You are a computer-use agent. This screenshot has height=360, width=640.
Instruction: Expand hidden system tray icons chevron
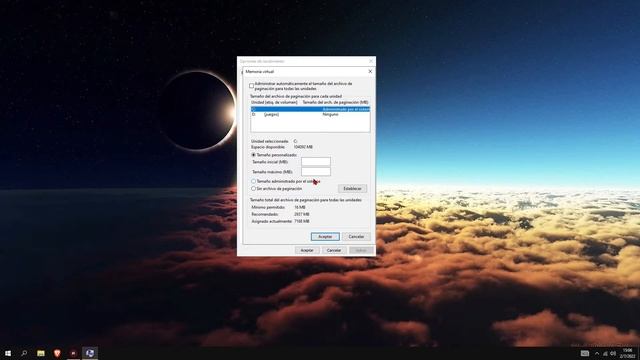click(x=597, y=353)
